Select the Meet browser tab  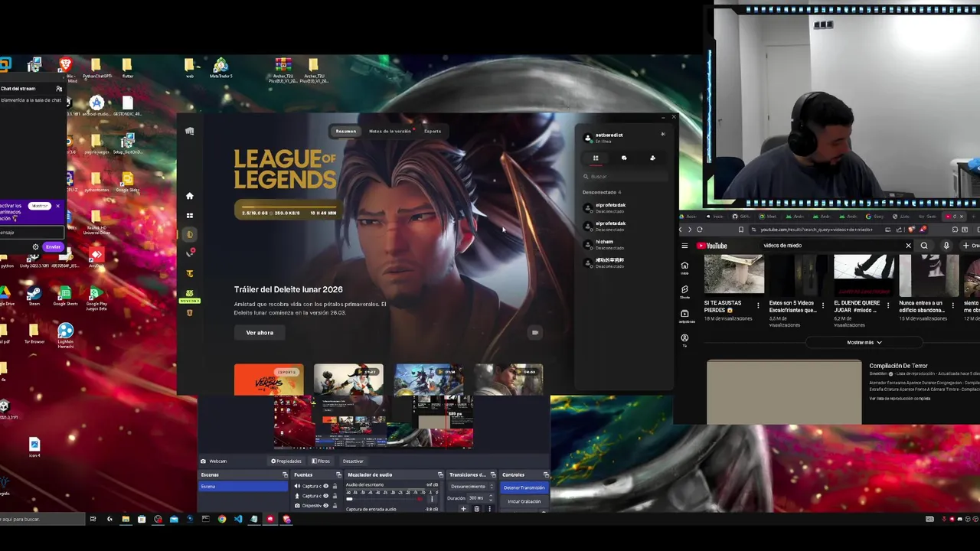pos(768,217)
